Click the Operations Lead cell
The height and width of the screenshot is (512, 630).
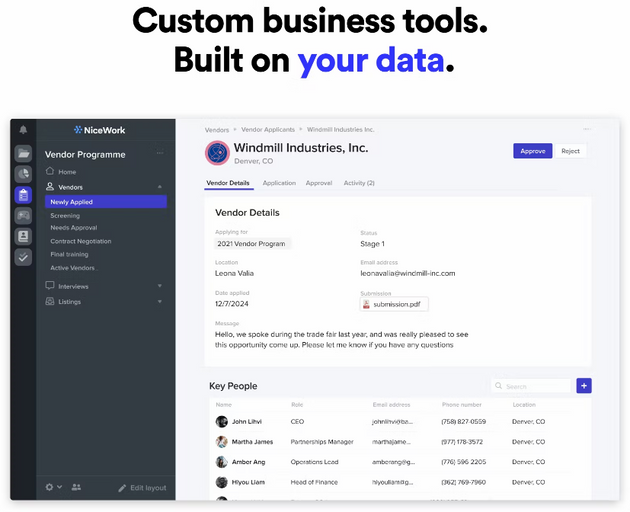tap(315, 462)
